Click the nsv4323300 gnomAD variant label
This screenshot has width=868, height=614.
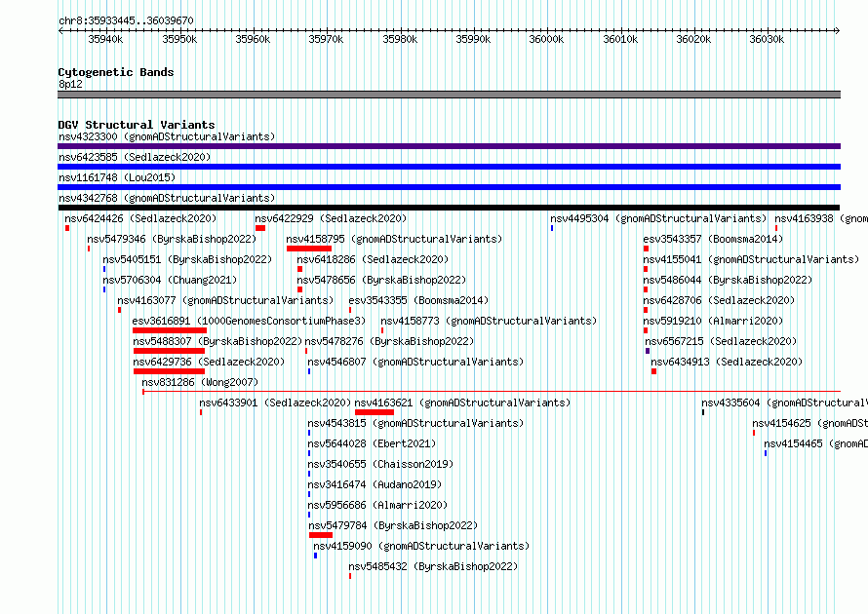click(167, 136)
